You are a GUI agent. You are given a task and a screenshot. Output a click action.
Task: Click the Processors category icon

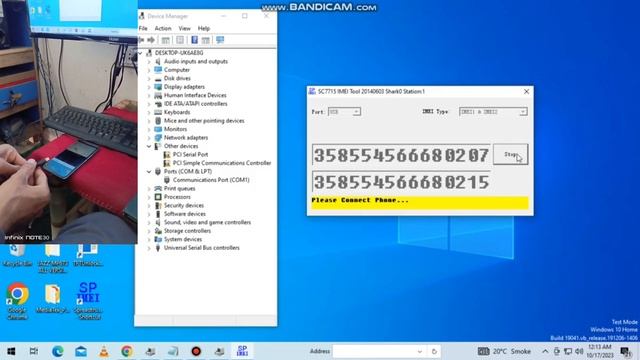[158, 197]
